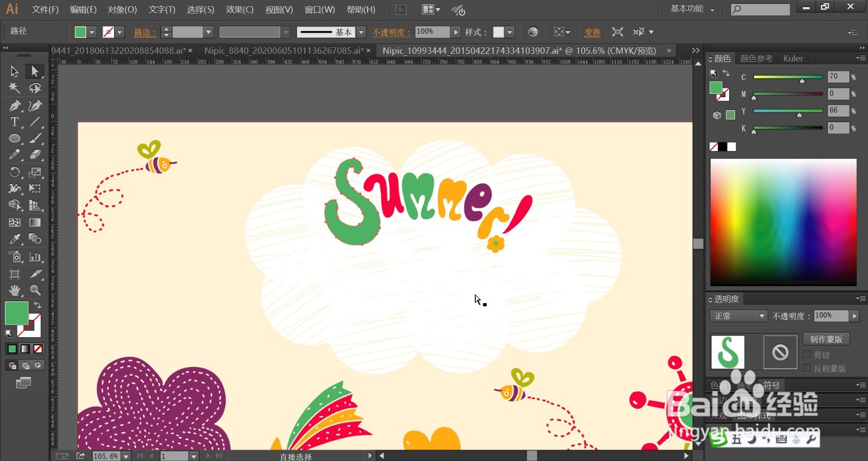
Task: Set toolbox paint mode to Gradient
Action: pos(25,349)
